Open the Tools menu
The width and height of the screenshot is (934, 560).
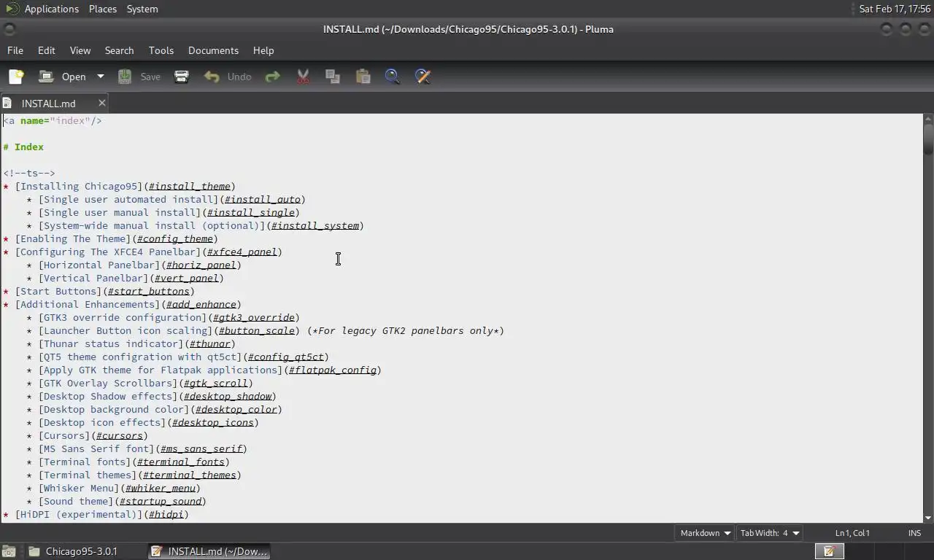point(161,50)
